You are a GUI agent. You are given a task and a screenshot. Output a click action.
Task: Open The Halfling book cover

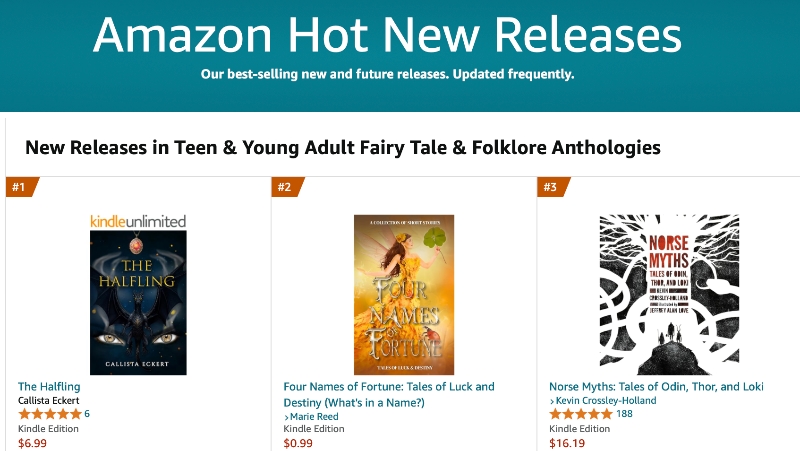(x=138, y=303)
